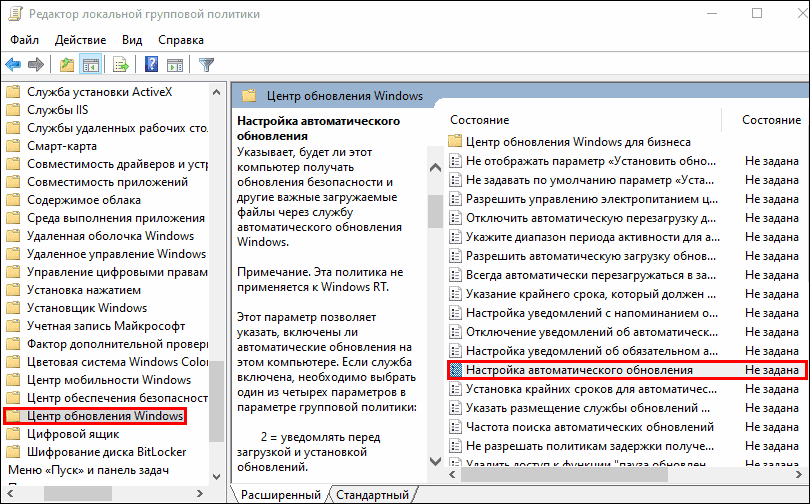Open the Справка menu
The height and width of the screenshot is (504, 810).
coord(181,40)
